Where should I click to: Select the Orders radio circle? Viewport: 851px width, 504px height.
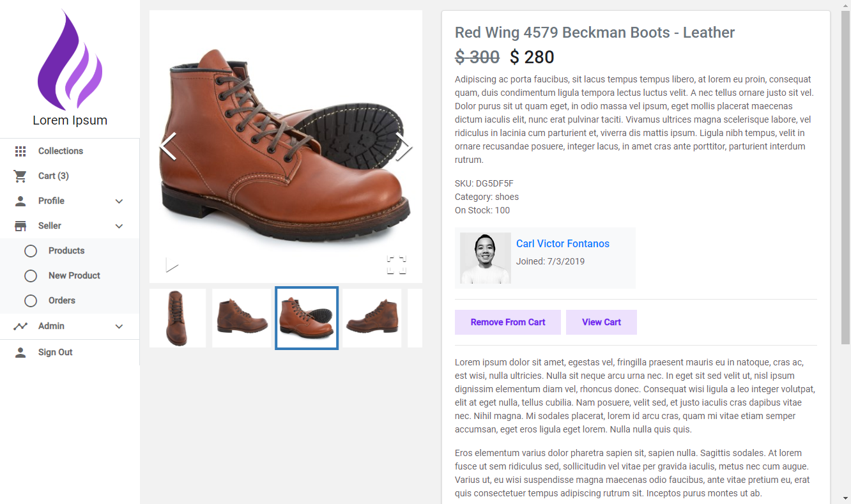coord(31,301)
